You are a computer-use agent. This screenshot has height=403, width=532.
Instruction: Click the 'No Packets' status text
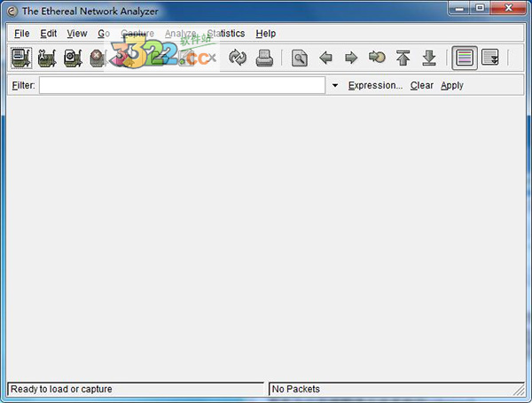click(296, 389)
